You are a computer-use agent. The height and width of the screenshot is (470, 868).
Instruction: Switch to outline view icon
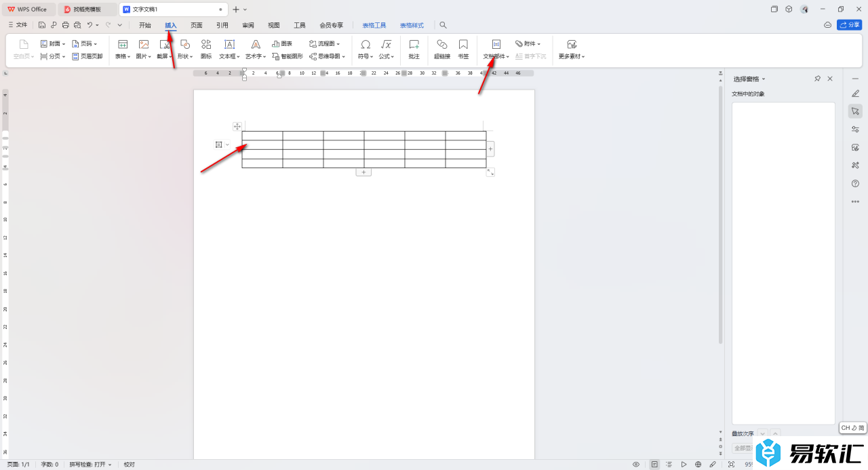click(x=669, y=465)
